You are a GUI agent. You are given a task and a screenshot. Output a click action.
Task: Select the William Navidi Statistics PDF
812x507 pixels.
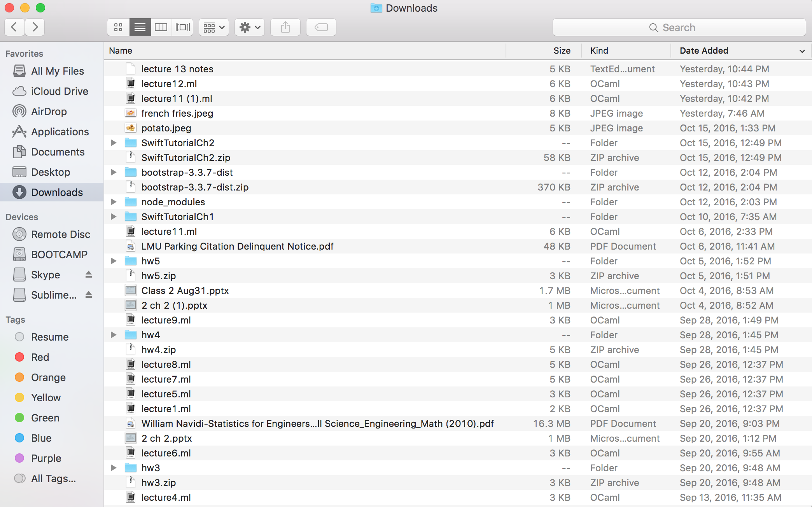click(x=458, y=423)
